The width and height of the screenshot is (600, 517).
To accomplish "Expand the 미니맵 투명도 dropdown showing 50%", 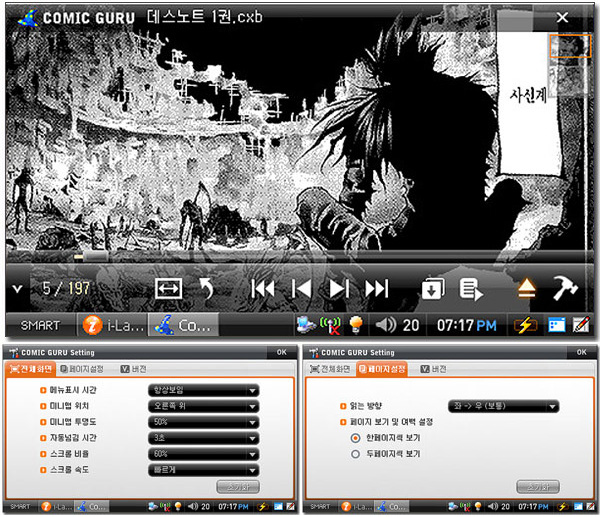I will pos(204,422).
